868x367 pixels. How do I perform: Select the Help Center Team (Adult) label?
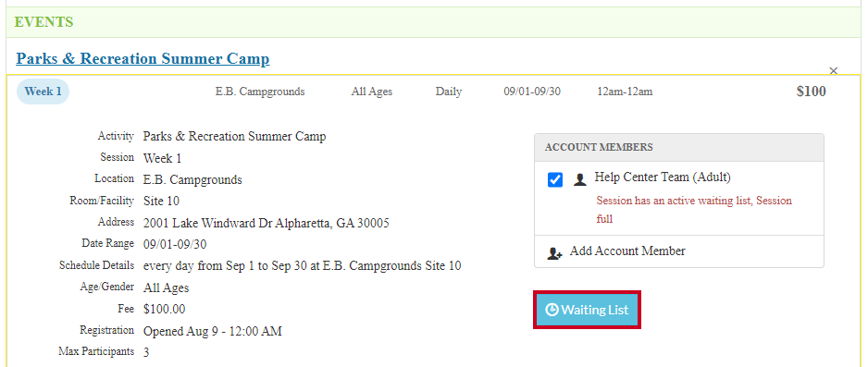pos(663,177)
